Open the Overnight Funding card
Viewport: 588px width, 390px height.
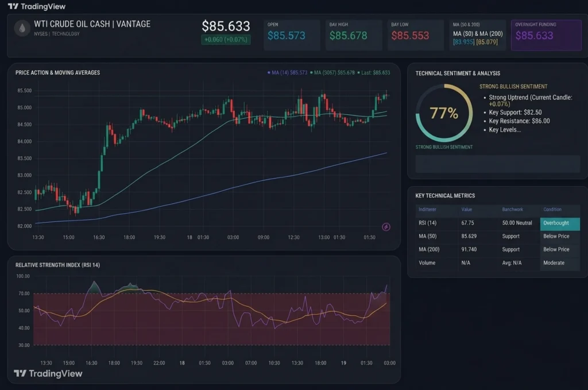(x=546, y=35)
